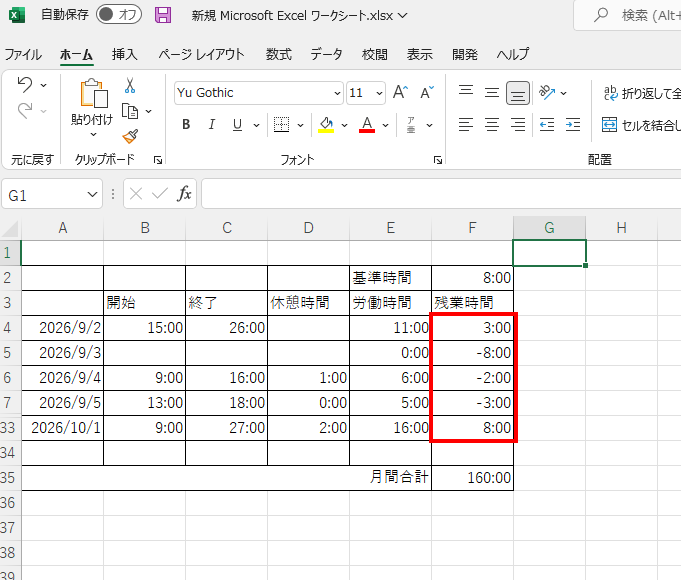Apply the yellow fill color

326,125
